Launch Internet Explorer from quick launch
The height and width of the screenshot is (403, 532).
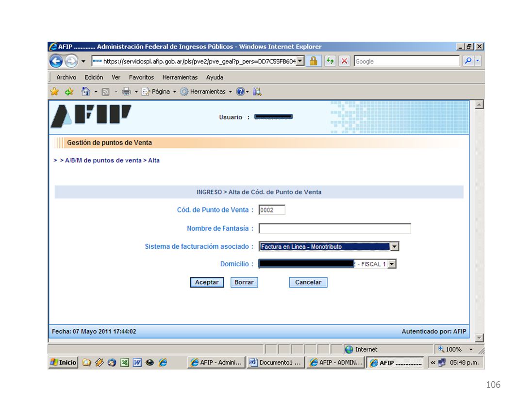163,363
